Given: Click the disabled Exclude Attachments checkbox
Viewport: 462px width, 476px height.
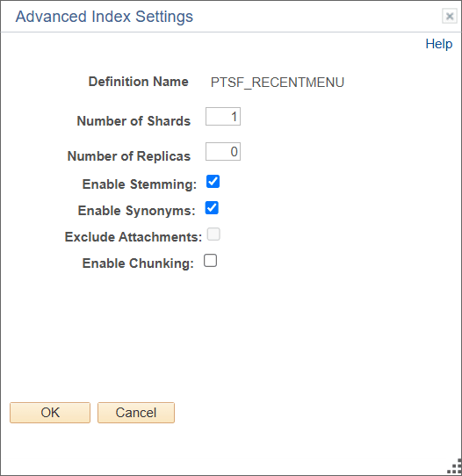Looking at the screenshot, I should pos(213,234).
